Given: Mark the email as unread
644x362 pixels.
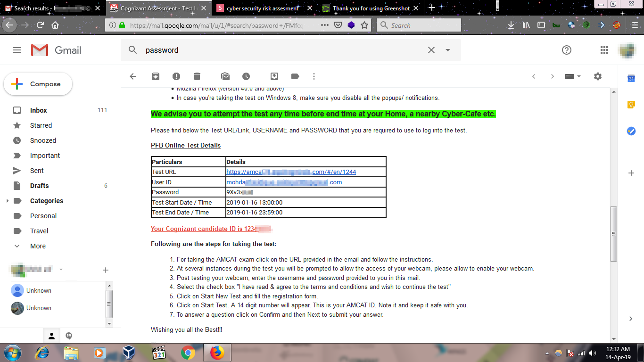Looking at the screenshot, I should click(225, 76).
